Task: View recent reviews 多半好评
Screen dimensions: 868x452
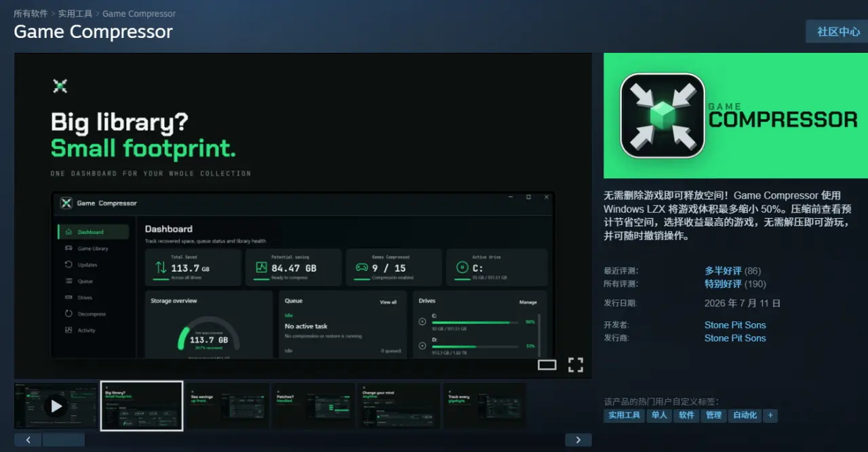Action: coord(723,270)
